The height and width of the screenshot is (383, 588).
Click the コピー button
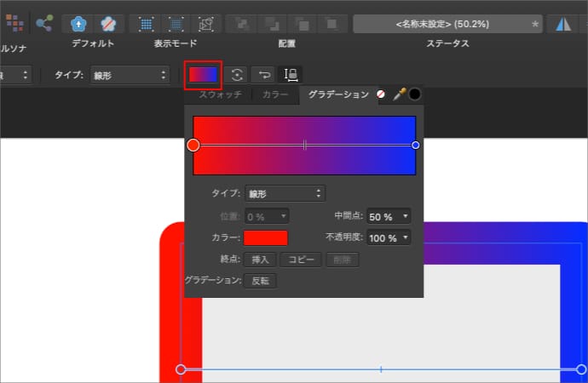pyautogui.click(x=301, y=259)
